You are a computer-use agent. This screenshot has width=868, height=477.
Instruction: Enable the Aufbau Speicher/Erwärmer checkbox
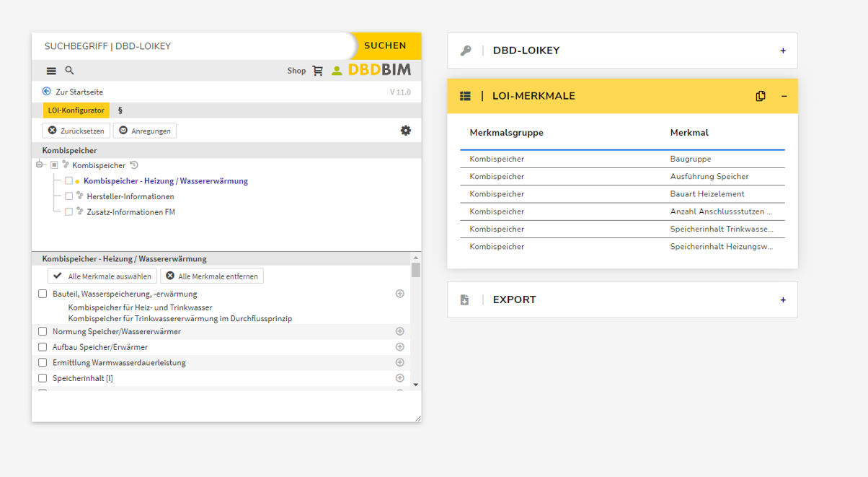[x=43, y=347]
